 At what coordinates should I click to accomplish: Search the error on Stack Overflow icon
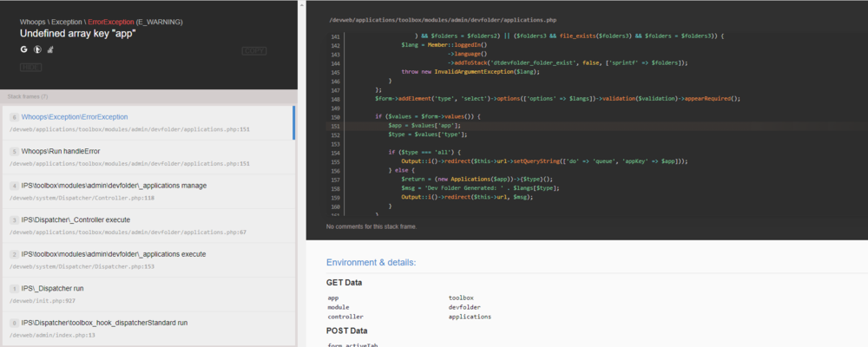coord(50,50)
